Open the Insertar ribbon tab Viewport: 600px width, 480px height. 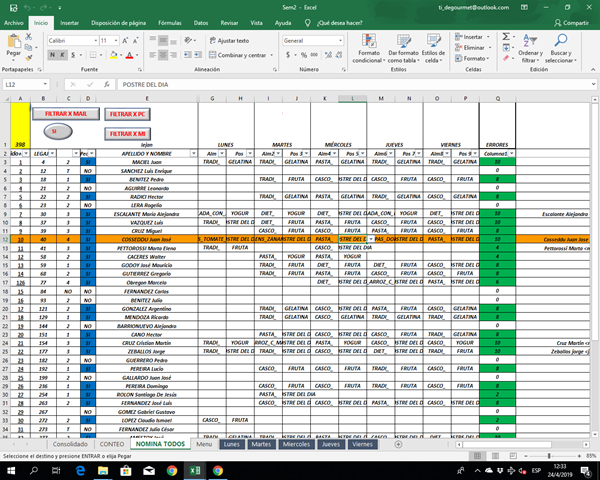(x=69, y=23)
